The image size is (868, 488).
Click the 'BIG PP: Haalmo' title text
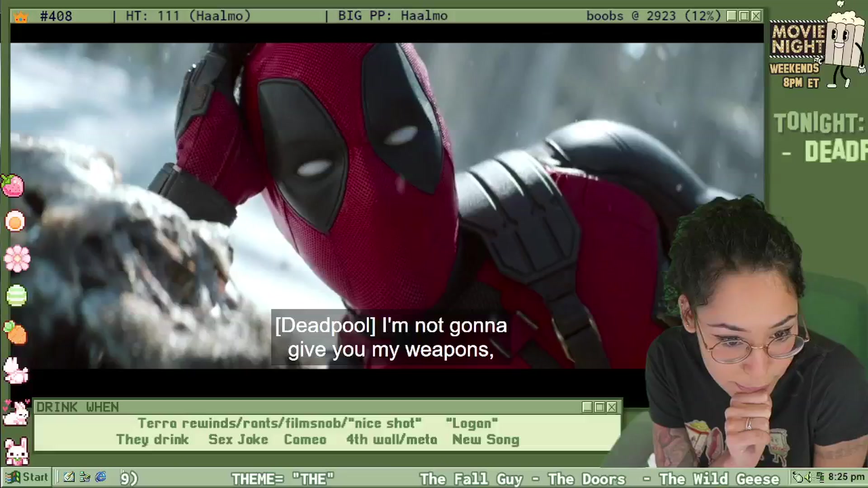393,16
